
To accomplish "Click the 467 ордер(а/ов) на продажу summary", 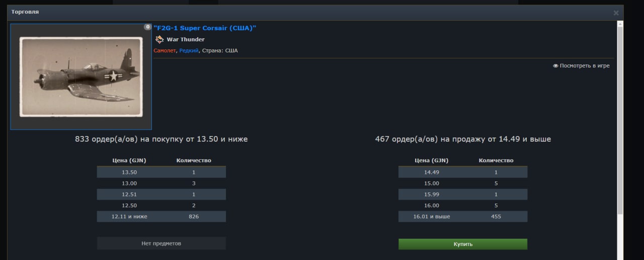I will tap(463, 139).
